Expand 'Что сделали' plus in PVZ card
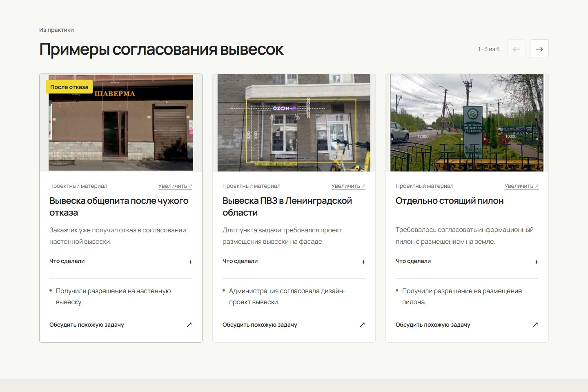This screenshot has height=392, width=588. coord(363,262)
